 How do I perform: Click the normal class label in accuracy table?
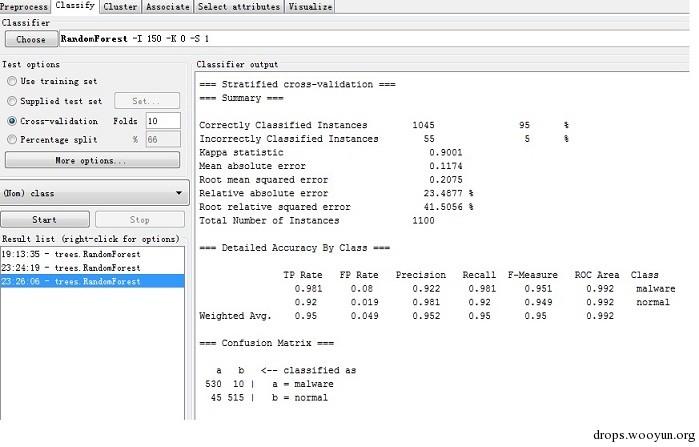[653, 302]
